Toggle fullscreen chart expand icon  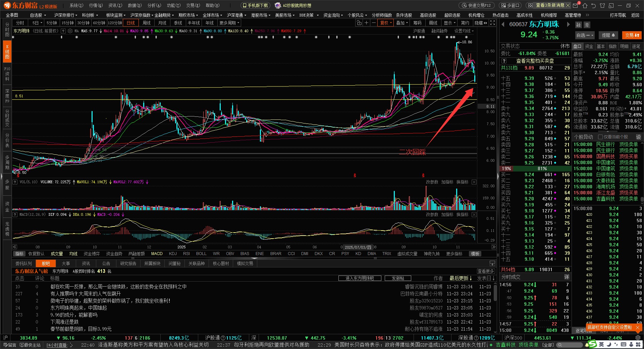492,23
